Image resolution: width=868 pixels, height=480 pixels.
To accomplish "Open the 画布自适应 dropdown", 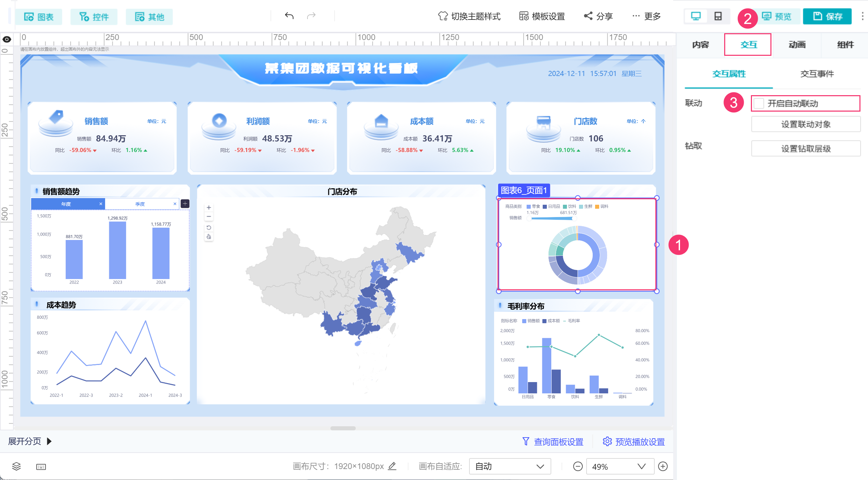I will pyautogui.click(x=510, y=466).
